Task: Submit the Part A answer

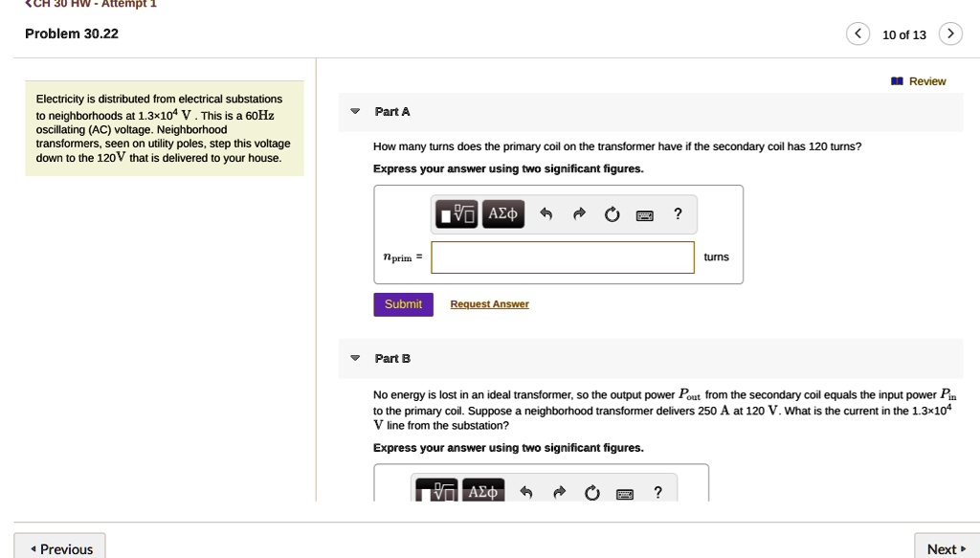Action: point(402,303)
